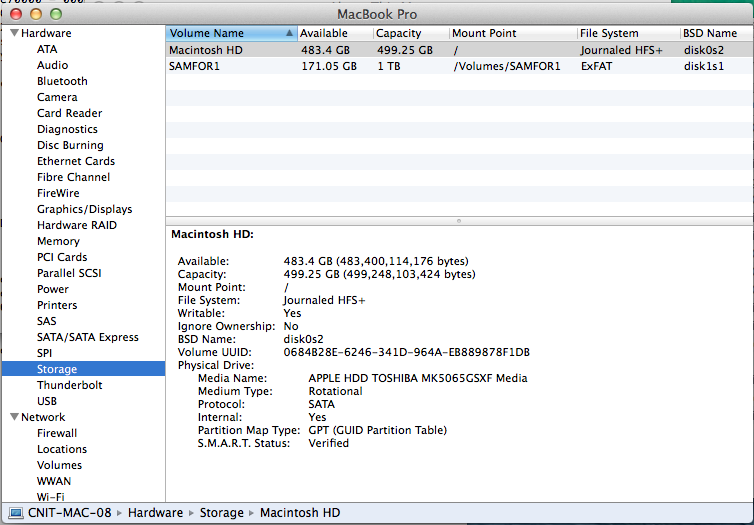
Task: Click the Macintosh HD: detail heading
Action: [212, 235]
